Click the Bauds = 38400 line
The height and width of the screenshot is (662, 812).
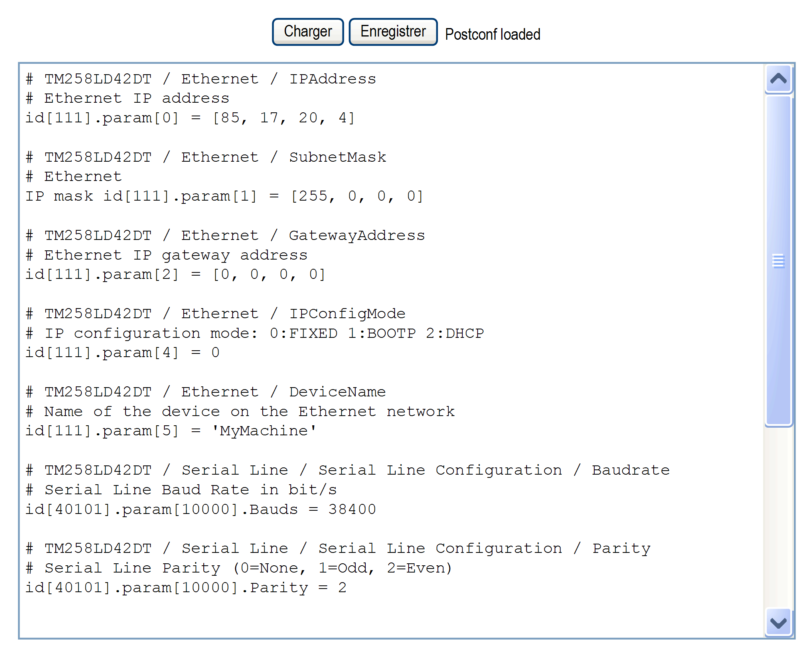point(200,510)
